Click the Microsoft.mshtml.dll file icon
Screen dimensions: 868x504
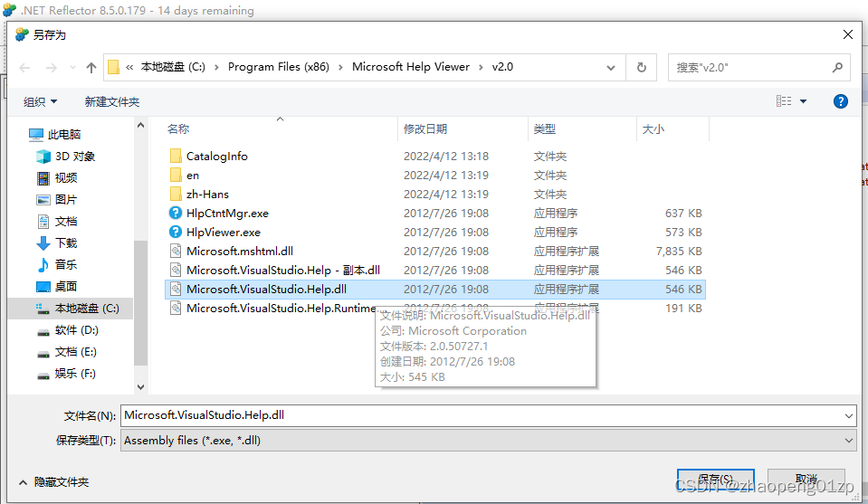[176, 252]
